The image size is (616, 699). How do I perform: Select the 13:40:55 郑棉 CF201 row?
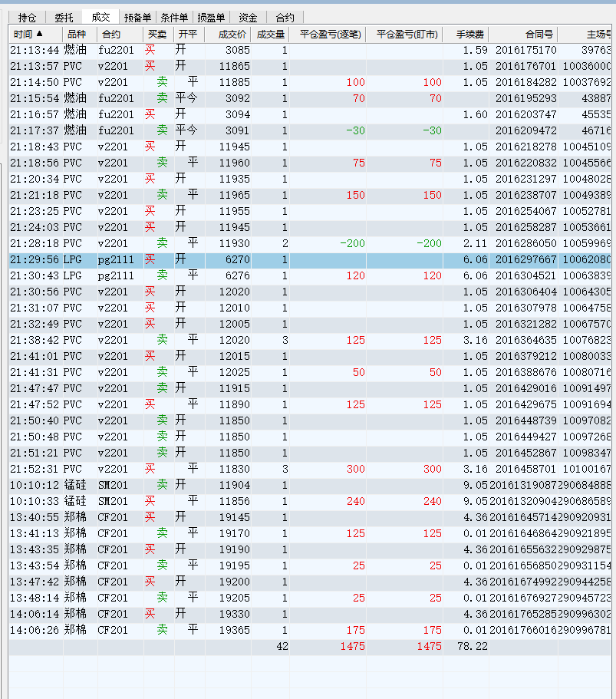(x=310, y=517)
